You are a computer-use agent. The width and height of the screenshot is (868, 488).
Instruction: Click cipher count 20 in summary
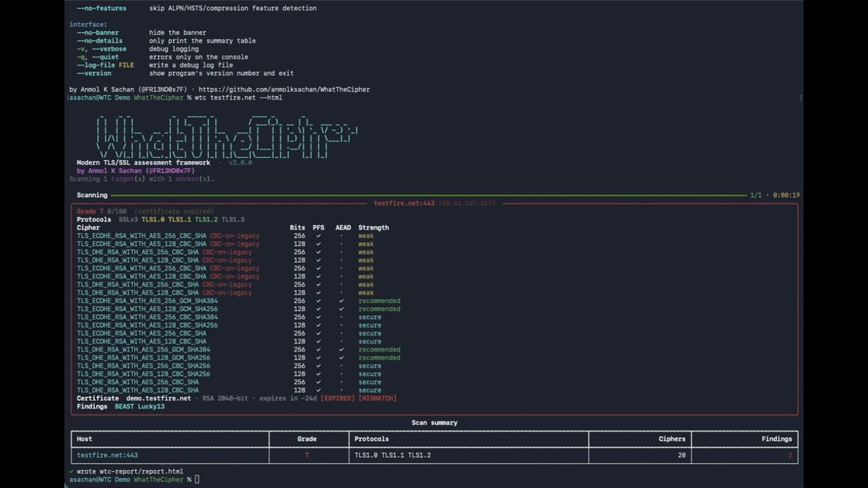coord(682,455)
